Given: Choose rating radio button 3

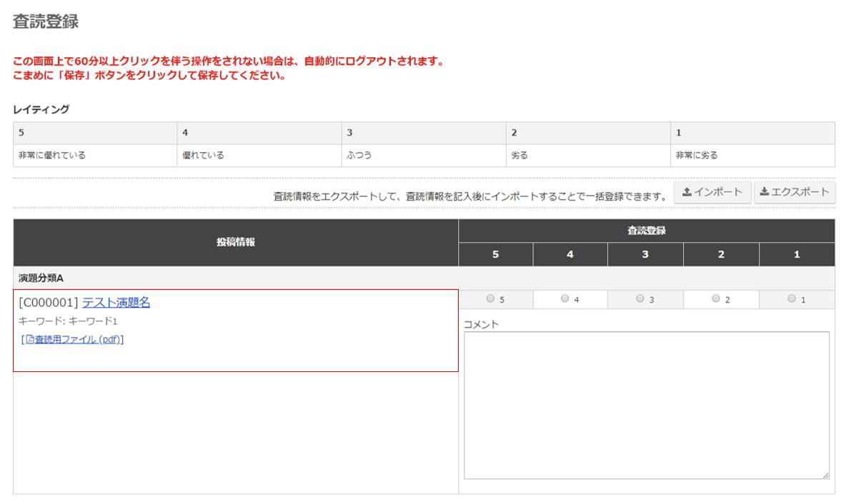Looking at the screenshot, I should (640, 299).
